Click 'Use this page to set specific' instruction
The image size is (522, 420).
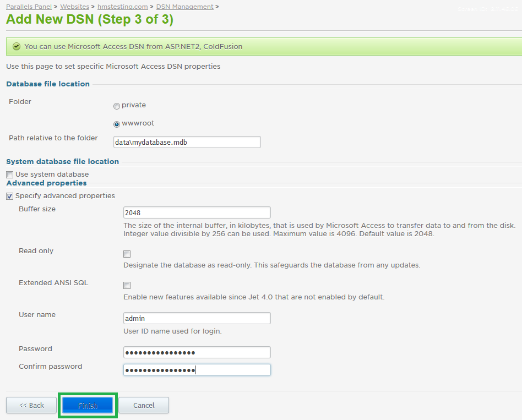[113, 67]
